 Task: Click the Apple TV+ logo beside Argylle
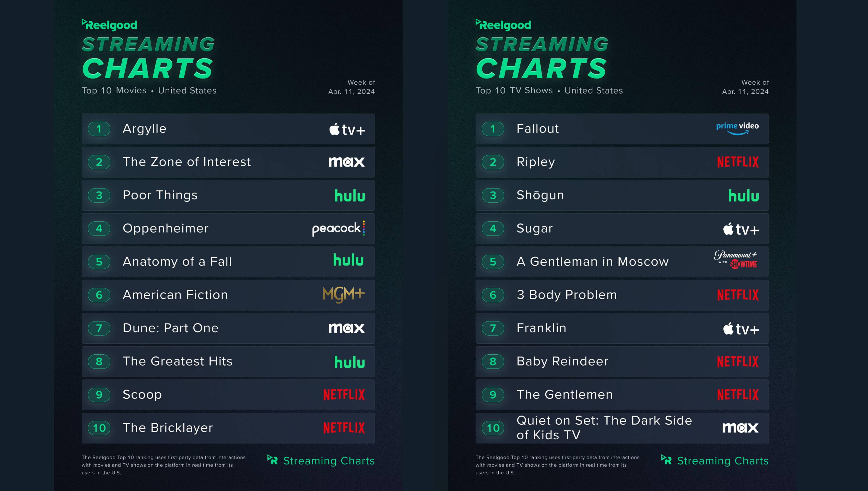pos(347,129)
